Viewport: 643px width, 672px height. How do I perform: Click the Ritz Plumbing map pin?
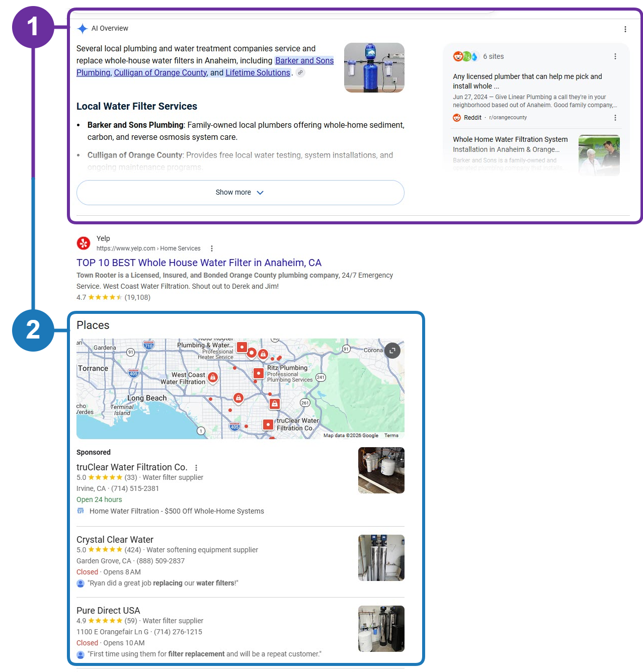[259, 373]
